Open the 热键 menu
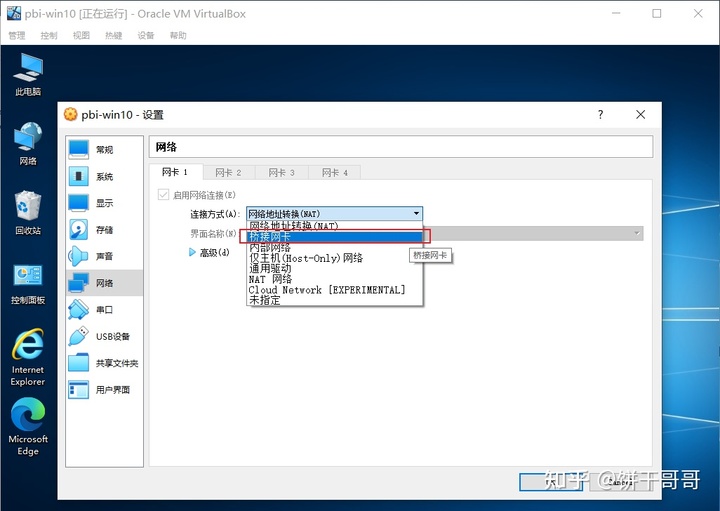The height and width of the screenshot is (511, 720). click(113, 35)
